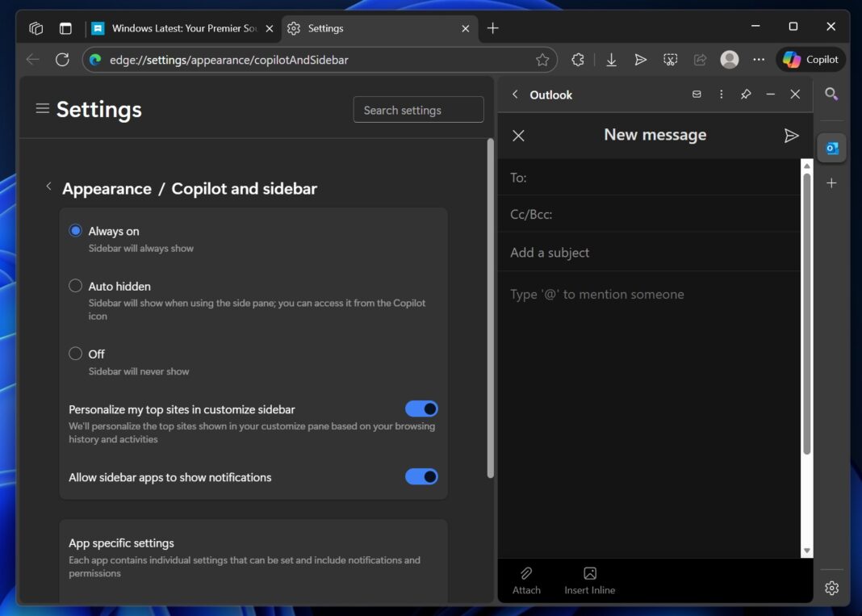Open Downloads from the toolbar
Viewport: 862px width, 616px height.
612,59
